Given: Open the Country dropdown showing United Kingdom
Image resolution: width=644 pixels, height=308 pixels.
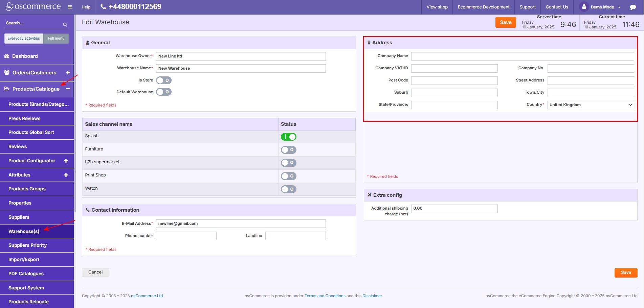Looking at the screenshot, I should click(x=591, y=105).
